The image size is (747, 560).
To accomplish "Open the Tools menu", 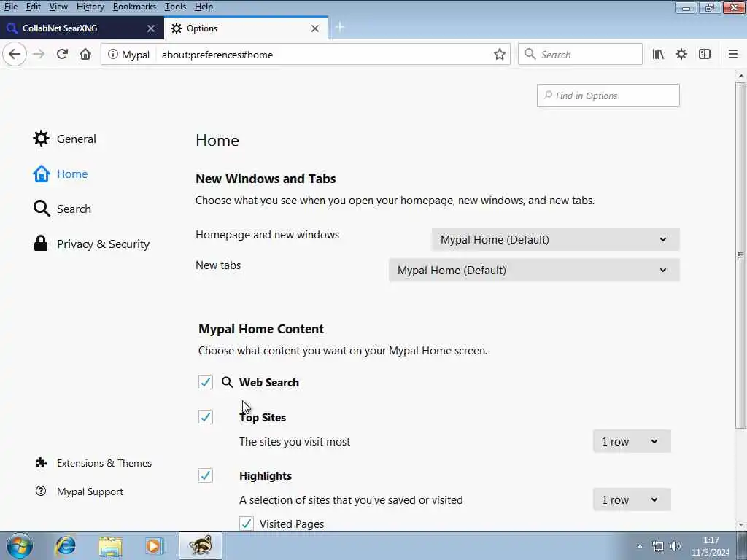I will (x=175, y=7).
